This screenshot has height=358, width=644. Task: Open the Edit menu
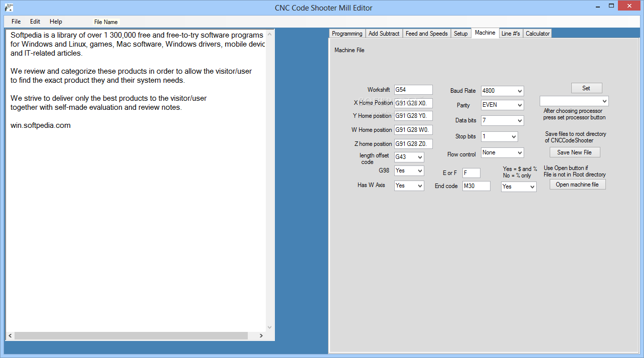(x=35, y=22)
